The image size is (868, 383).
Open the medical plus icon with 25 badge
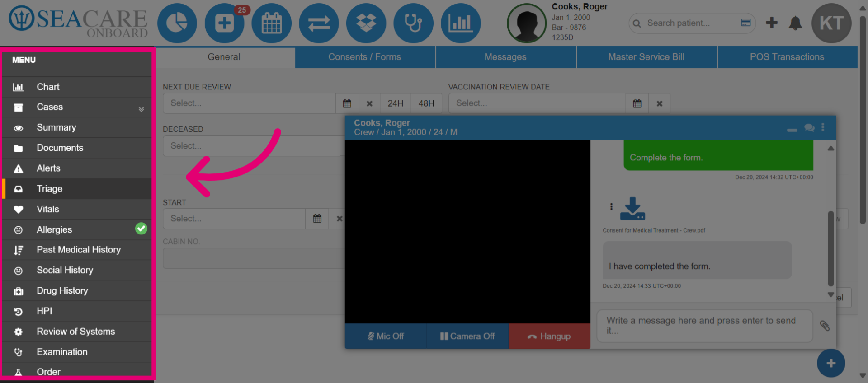225,23
